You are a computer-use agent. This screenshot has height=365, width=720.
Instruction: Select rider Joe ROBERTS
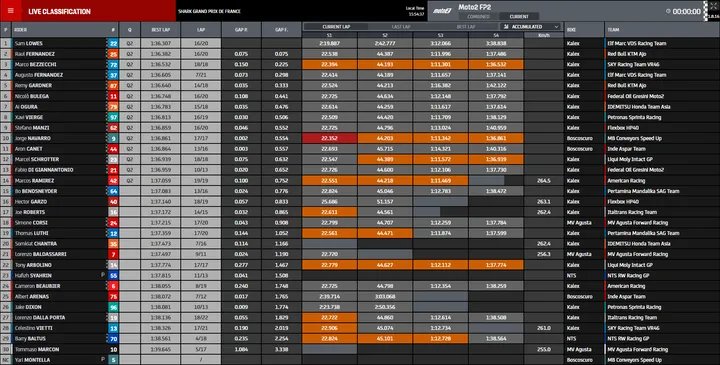click(x=30, y=213)
